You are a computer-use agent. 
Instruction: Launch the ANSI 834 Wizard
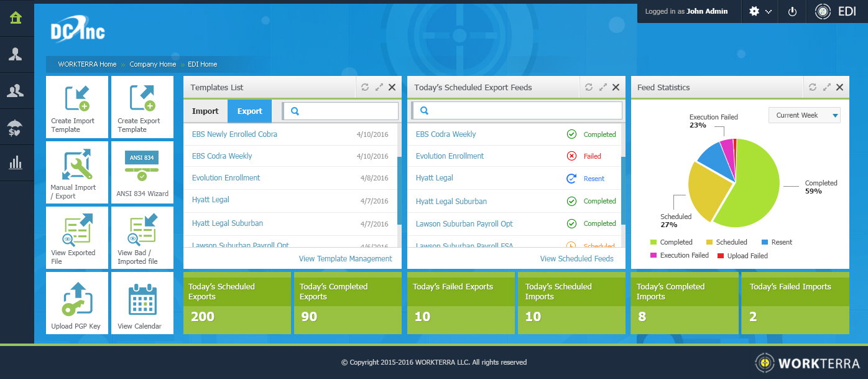(x=142, y=171)
